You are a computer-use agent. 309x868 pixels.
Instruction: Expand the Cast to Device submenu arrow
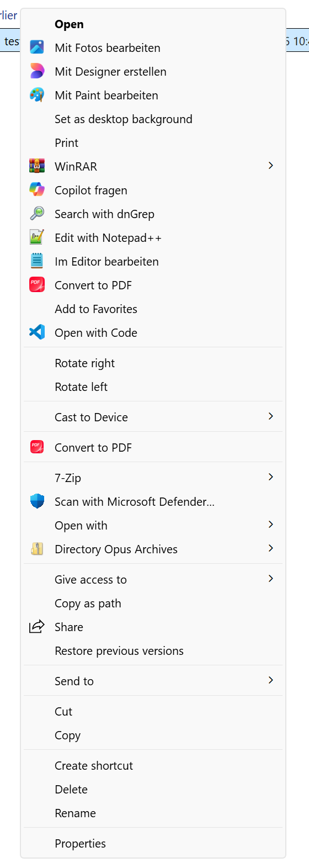270,416
